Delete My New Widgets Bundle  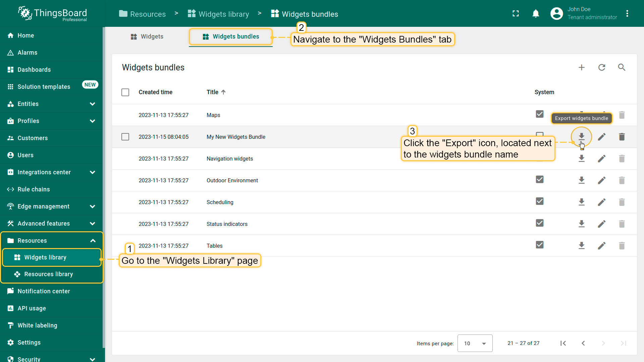622,137
